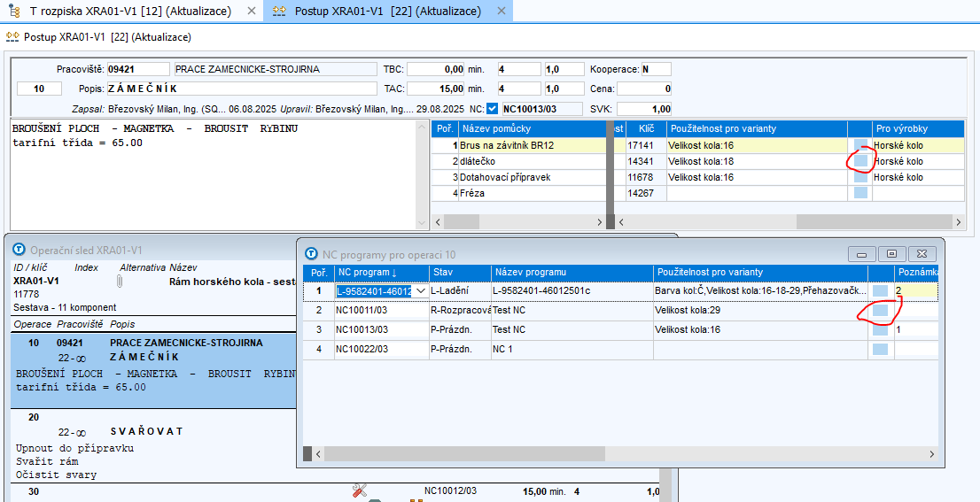Image resolution: width=980 pixels, height=502 pixels.
Task: Click the blue square in the NC10011/03 row
Action: coord(881,311)
